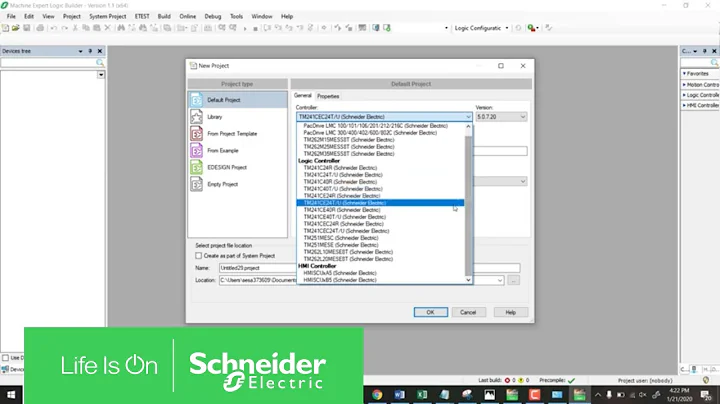The width and height of the screenshot is (720, 404).
Task: Click the Start play arrow toolbar icon
Action: click(x=245, y=28)
